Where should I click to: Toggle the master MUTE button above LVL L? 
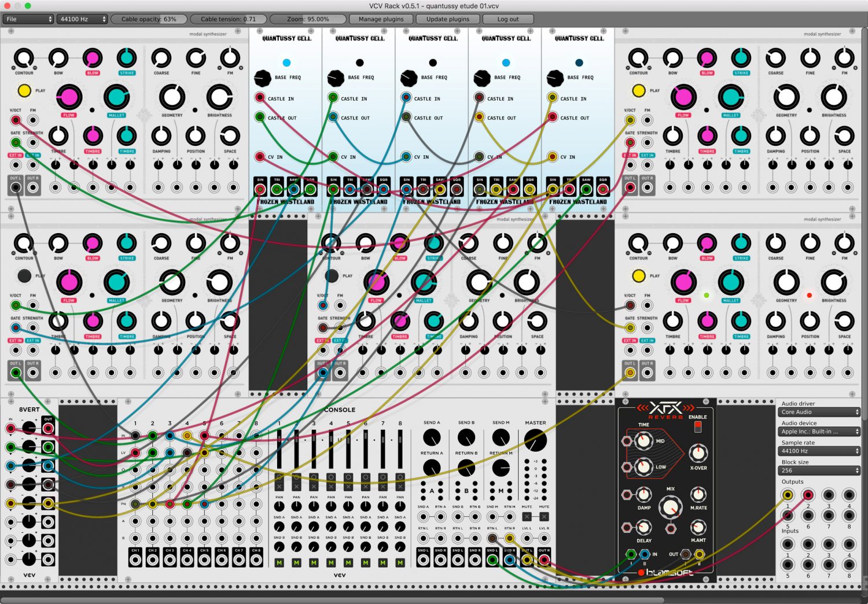tap(527, 517)
